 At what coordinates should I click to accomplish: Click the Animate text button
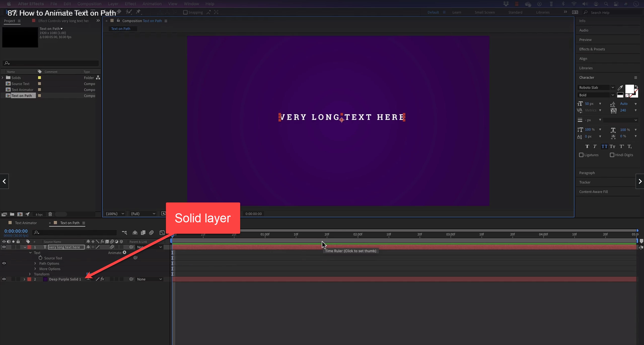(x=124, y=253)
